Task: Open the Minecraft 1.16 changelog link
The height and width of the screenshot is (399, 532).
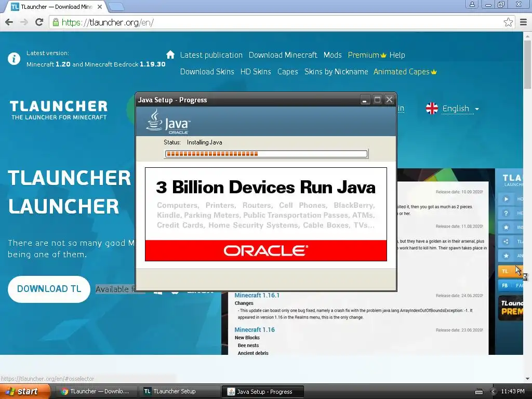Action: (255, 329)
